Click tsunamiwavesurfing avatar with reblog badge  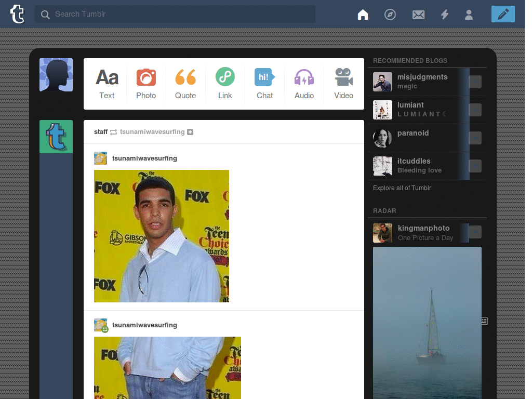[100, 325]
